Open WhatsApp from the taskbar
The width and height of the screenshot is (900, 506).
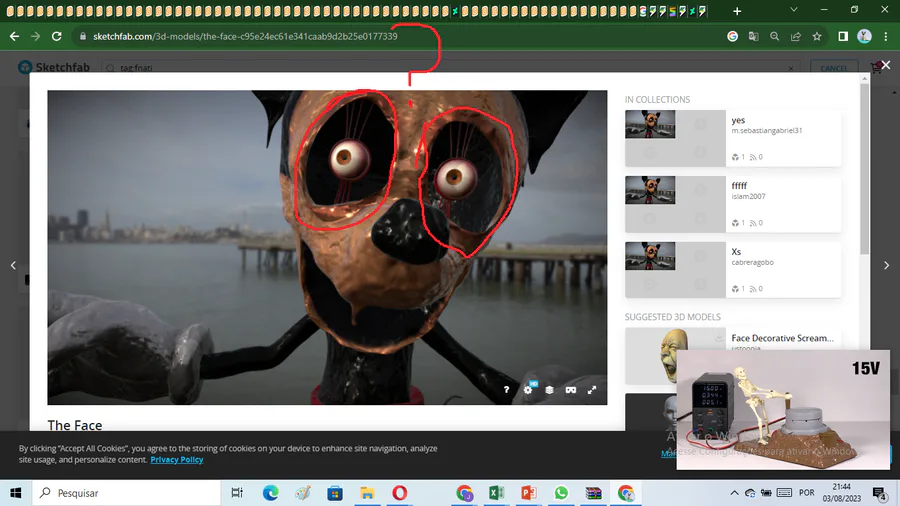pos(561,493)
